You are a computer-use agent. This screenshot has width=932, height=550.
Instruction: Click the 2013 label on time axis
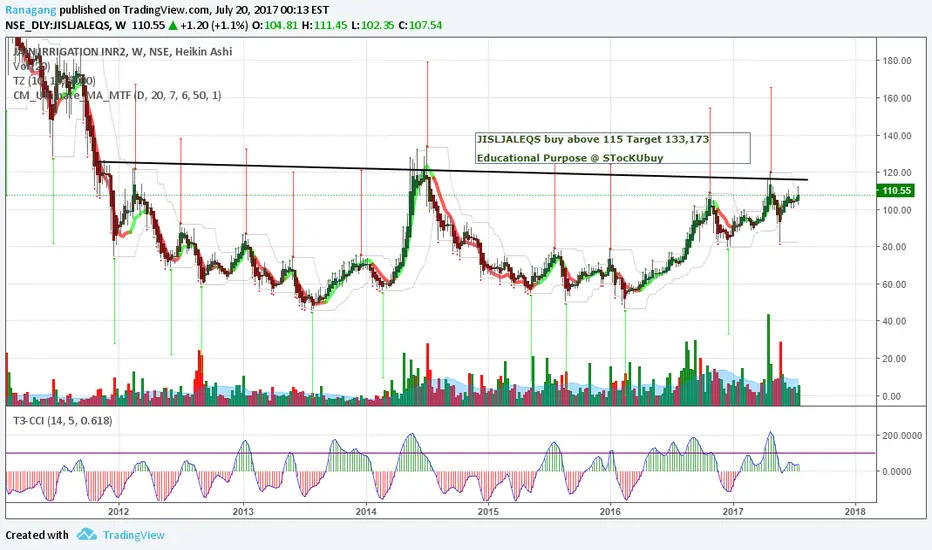[x=243, y=511]
